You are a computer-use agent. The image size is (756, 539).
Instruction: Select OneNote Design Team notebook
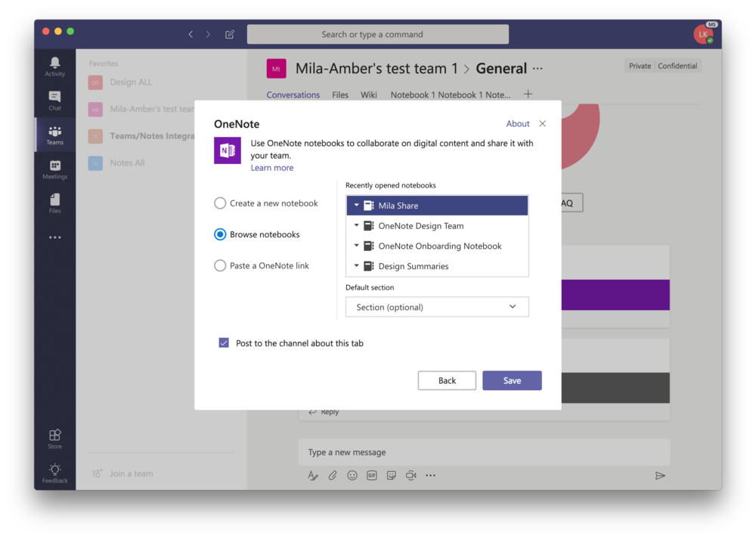[437, 225]
